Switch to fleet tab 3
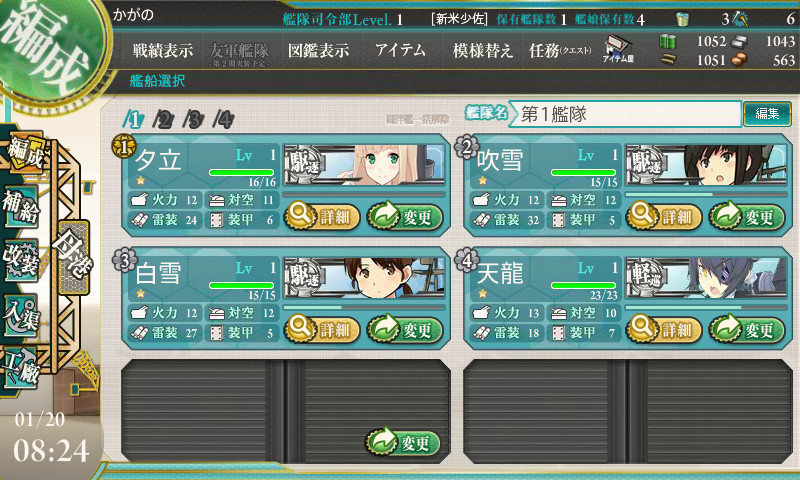The width and height of the screenshot is (800, 480). coord(193,119)
